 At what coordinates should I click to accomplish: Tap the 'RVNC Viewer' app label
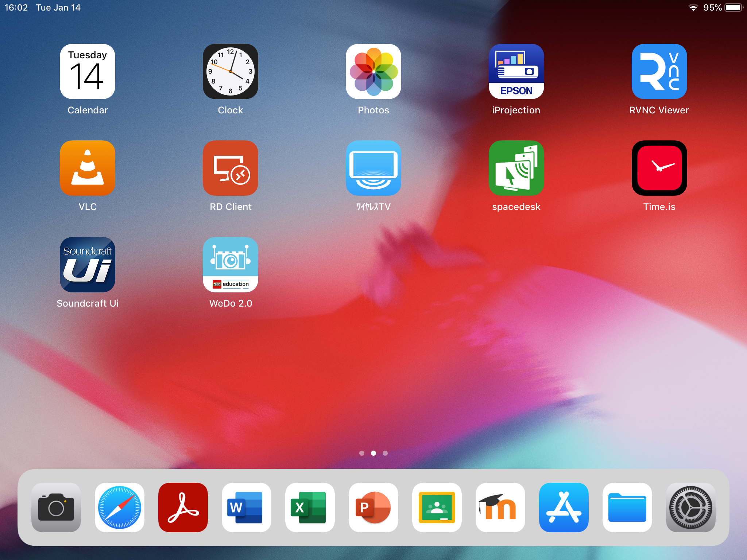click(x=659, y=110)
